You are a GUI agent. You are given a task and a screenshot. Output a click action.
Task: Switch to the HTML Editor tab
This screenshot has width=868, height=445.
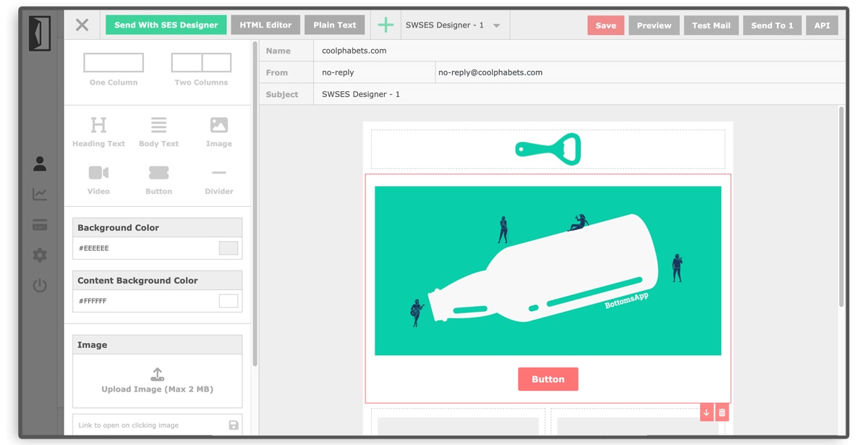(265, 25)
